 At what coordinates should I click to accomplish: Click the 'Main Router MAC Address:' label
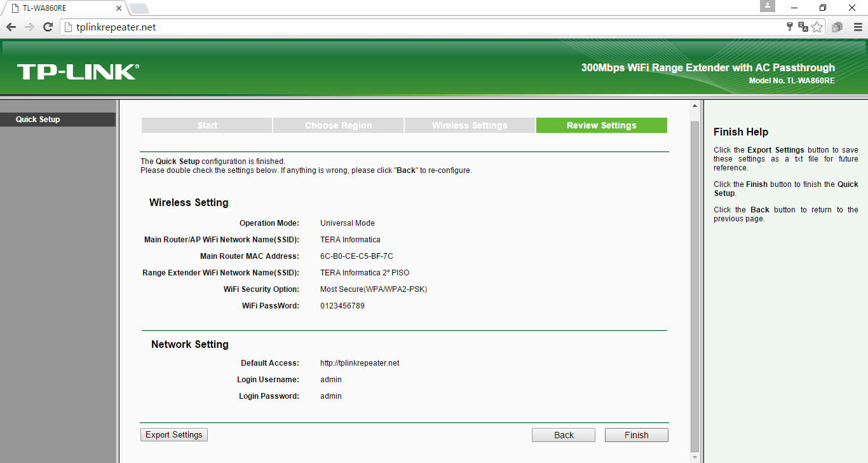point(250,256)
